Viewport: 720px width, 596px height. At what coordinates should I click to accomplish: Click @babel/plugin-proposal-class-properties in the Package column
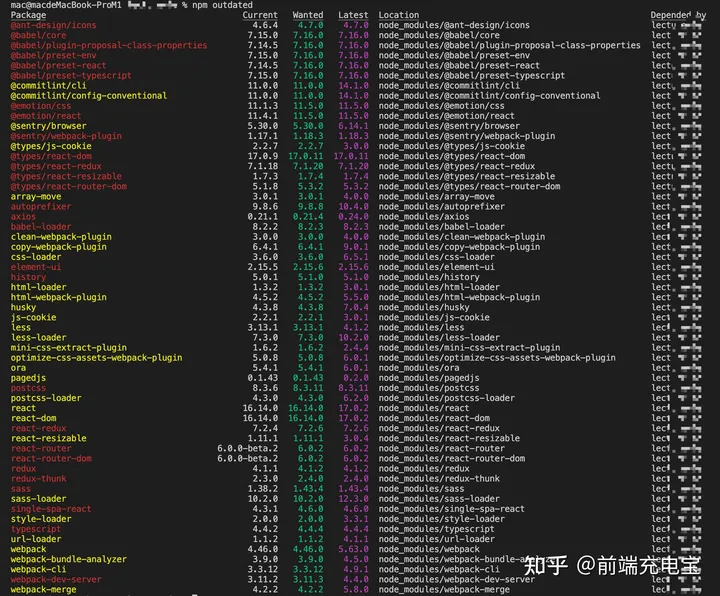(109, 45)
